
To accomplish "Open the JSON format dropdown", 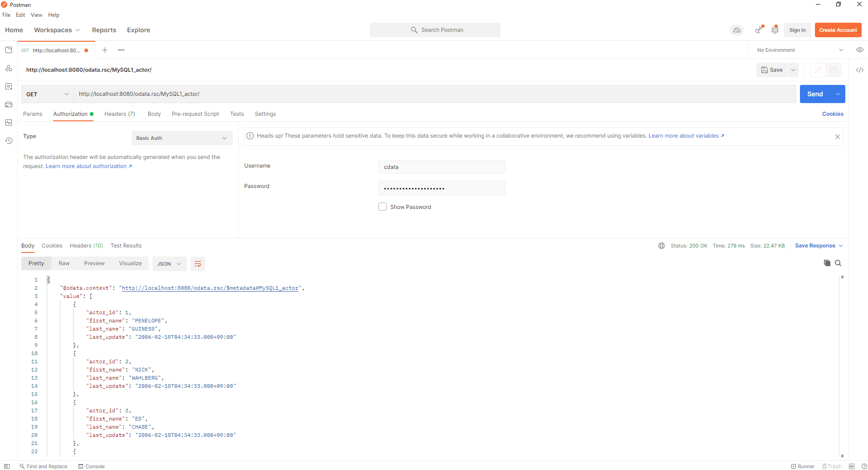I will tap(169, 264).
